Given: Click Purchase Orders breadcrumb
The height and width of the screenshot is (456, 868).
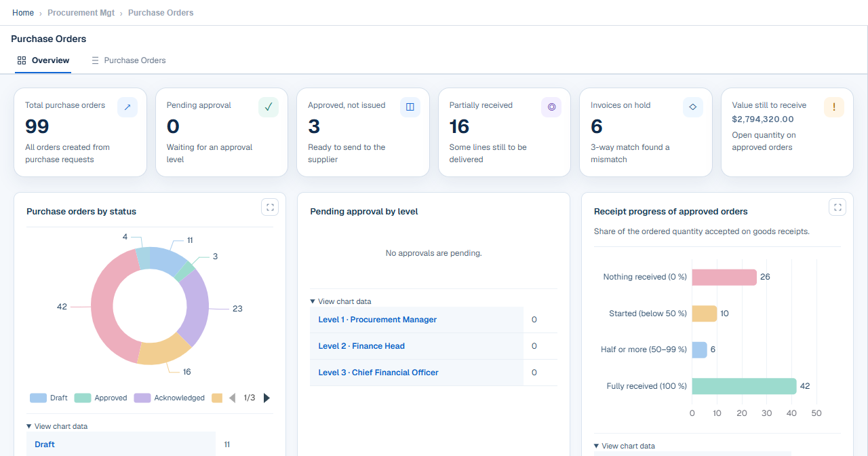Looking at the screenshot, I should click(161, 13).
